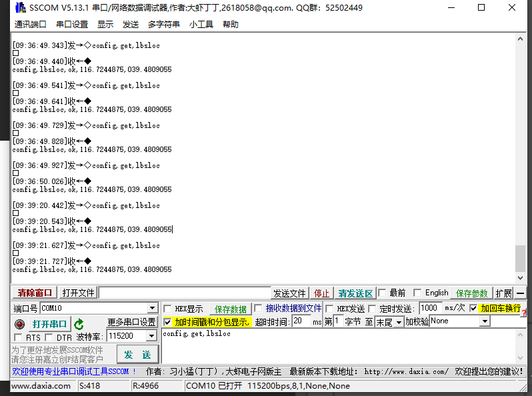
Task: Click the S:418 sent counter
Action: click(89, 386)
